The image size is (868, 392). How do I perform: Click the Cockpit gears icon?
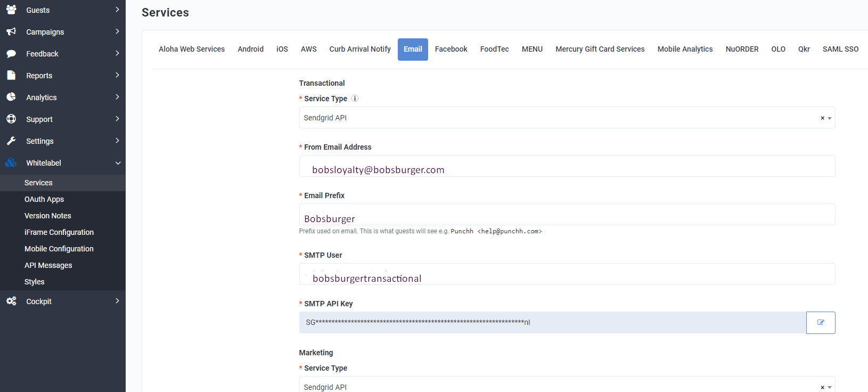pyautogui.click(x=11, y=301)
